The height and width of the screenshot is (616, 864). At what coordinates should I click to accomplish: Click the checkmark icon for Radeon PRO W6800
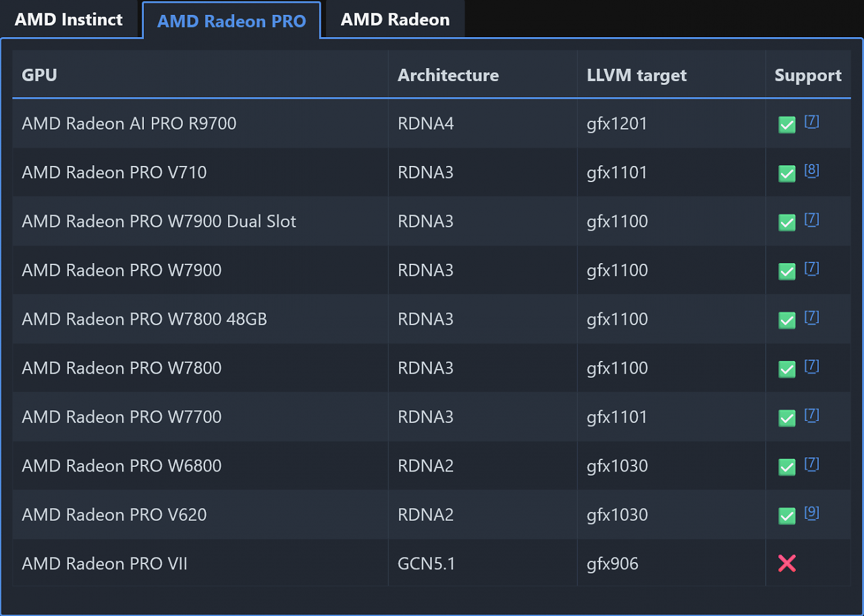coord(786,467)
